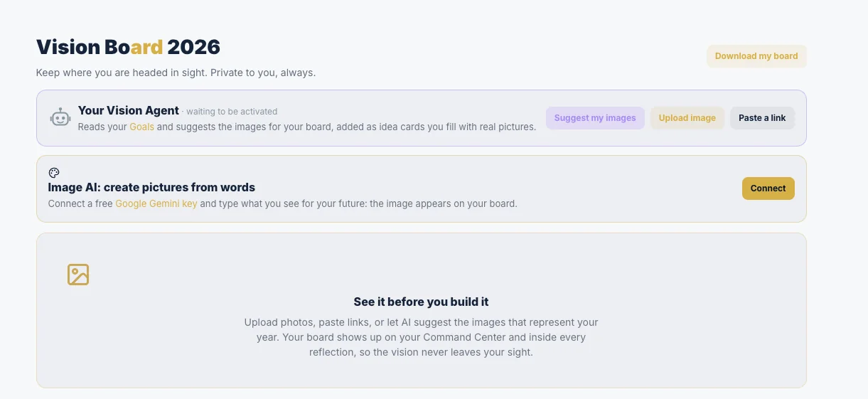Image resolution: width=868 pixels, height=399 pixels.
Task: Click Image AI: create pictures from words heading
Action: click(x=151, y=188)
